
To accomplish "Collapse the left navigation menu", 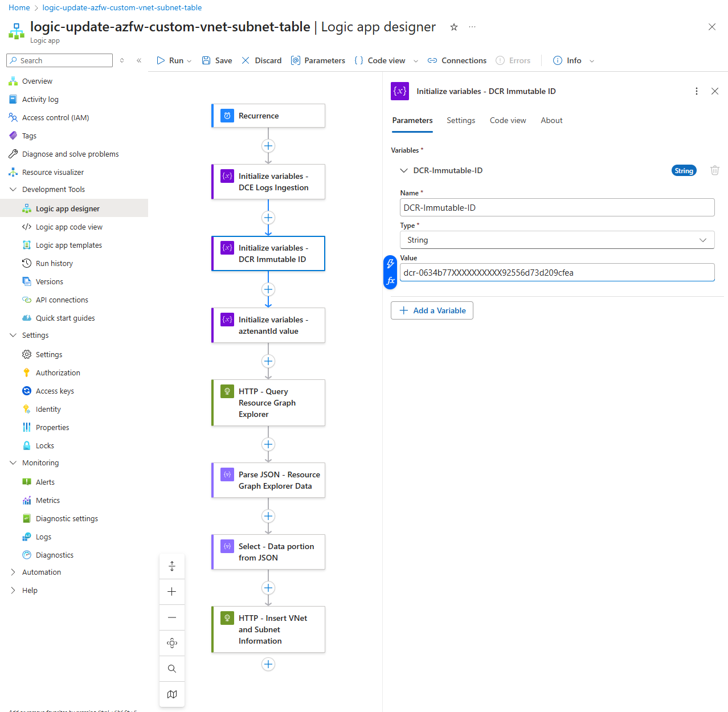I will click(x=139, y=60).
